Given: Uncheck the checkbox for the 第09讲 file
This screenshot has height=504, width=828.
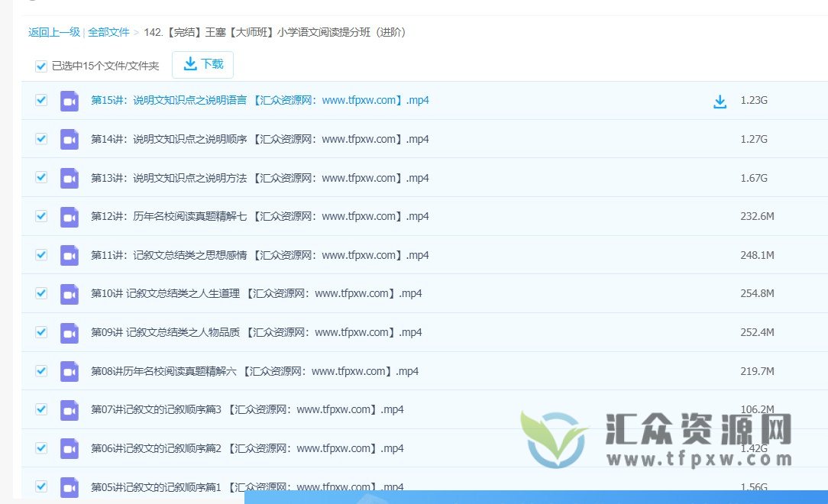Looking at the screenshot, I should [x=40, y=332].
